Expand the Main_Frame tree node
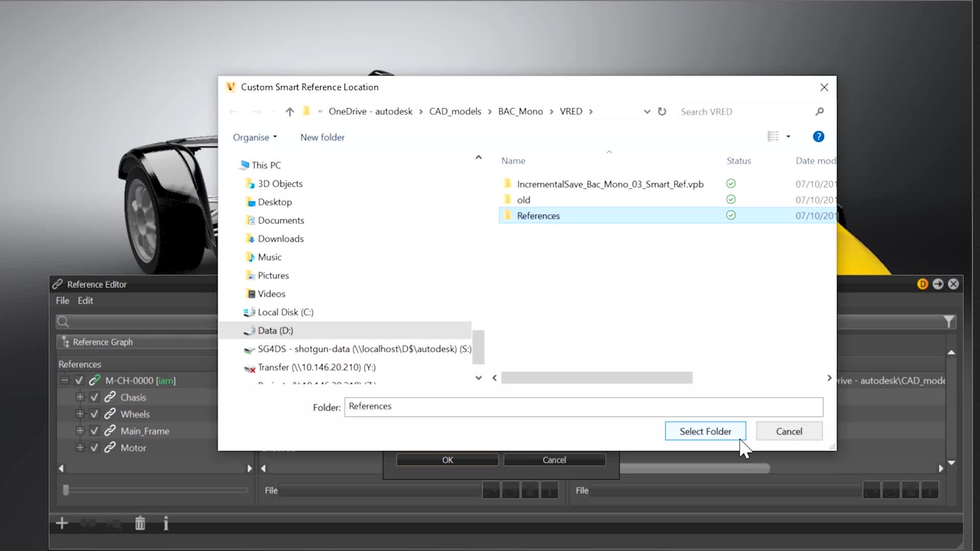This screenshot has width=980, height=551. [x=80, y=431]
